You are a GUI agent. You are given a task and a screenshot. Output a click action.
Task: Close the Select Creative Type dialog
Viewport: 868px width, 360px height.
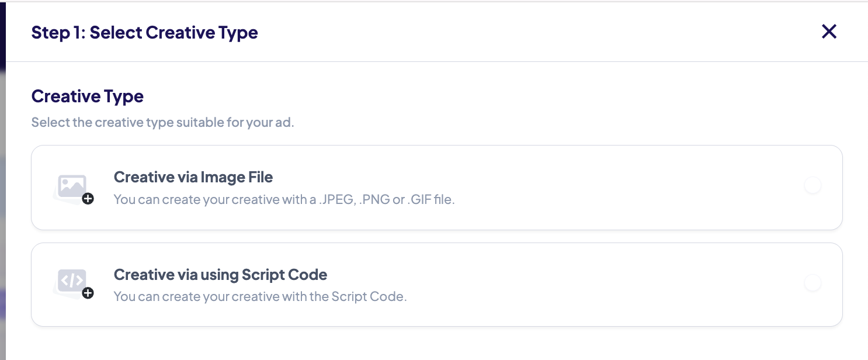(x=829, y=32)
